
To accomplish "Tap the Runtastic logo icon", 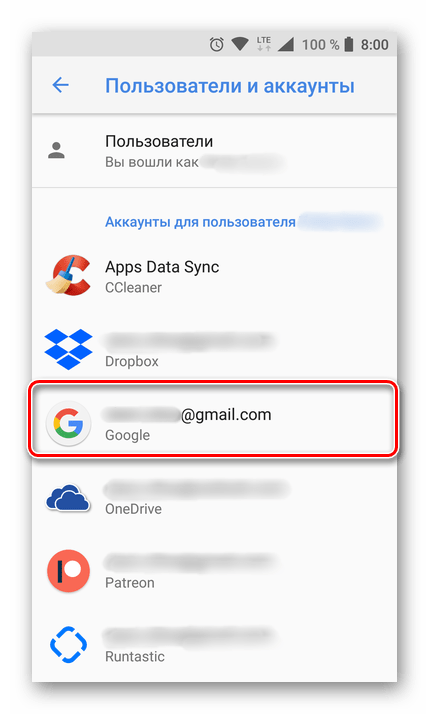I will click(68, 644).
